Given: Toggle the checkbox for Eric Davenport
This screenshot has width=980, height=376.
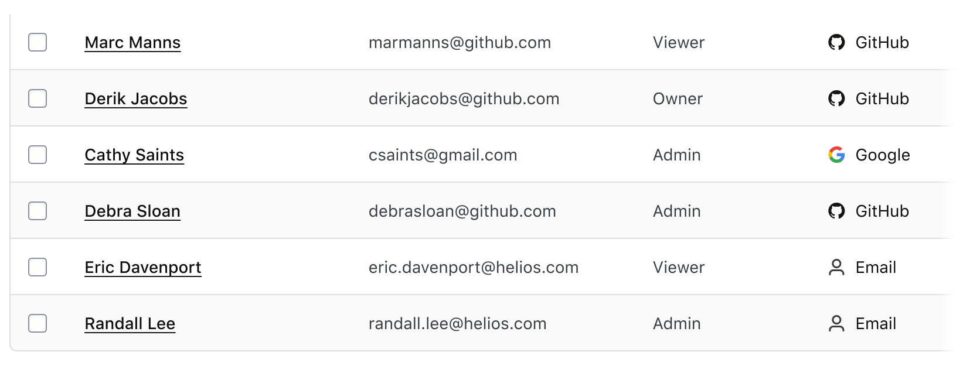Looking at the screenshot, I should tap(38, 267).
